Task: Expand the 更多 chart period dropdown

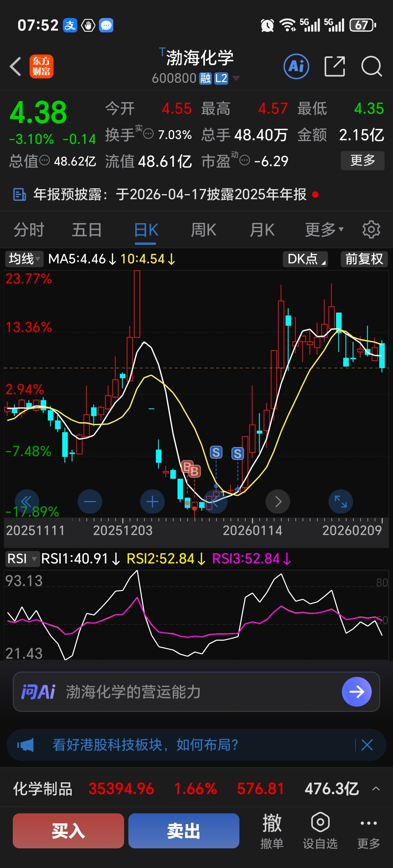Action: [x=324, y=229]
